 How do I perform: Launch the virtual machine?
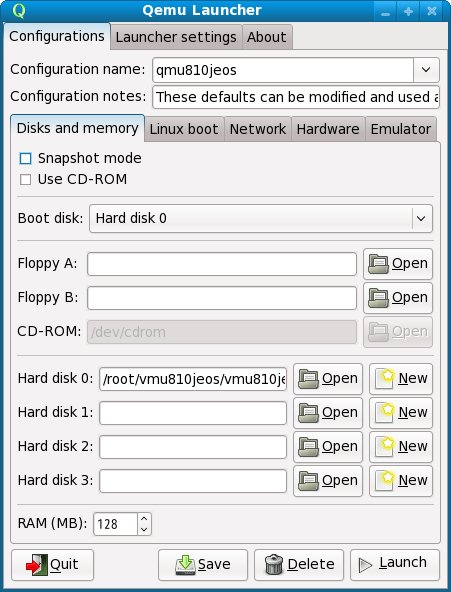(395, 565)
